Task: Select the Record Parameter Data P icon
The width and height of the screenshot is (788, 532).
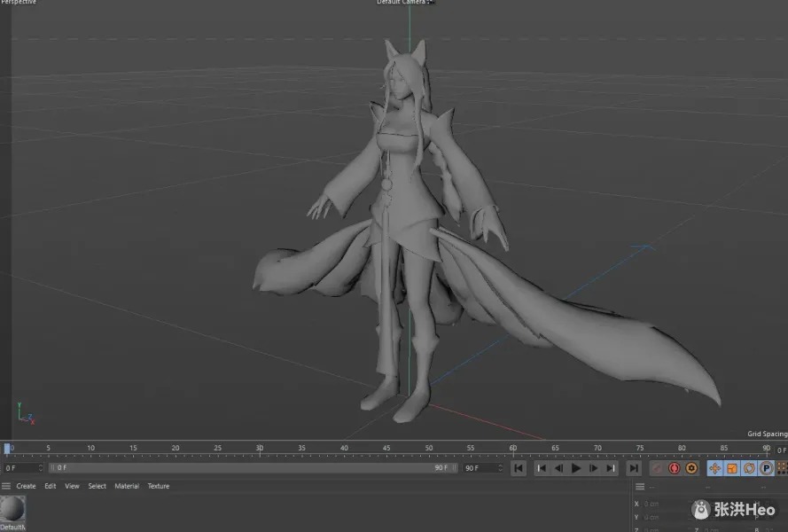Action: (x=766, y=468)
